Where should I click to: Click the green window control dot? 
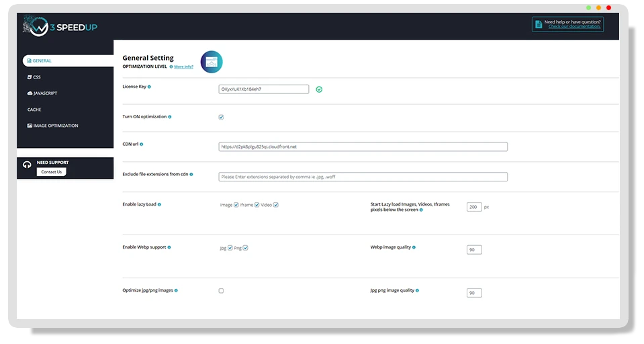(588, 8)
